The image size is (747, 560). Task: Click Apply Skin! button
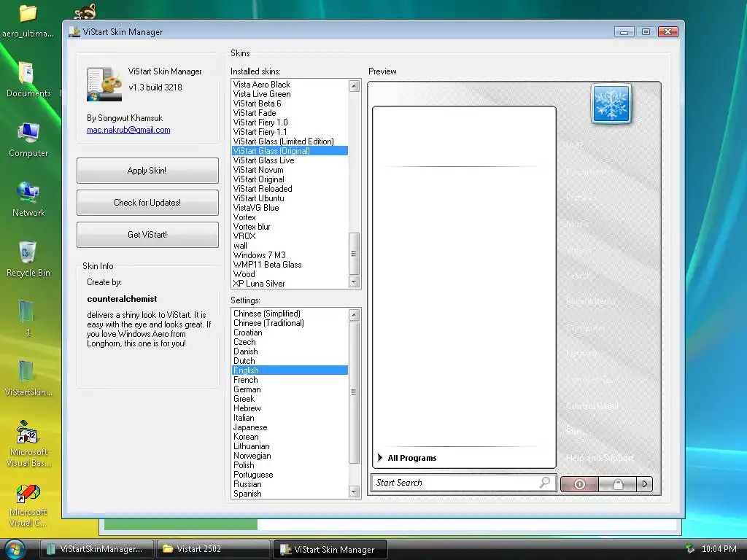(x=147, y=171)
